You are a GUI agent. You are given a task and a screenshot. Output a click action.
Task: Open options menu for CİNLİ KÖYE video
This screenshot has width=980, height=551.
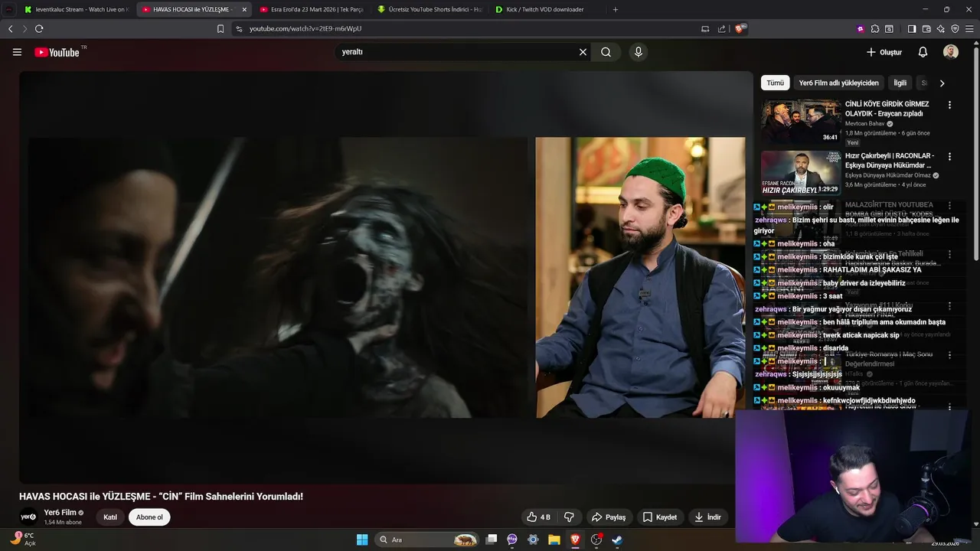point(949,105)
